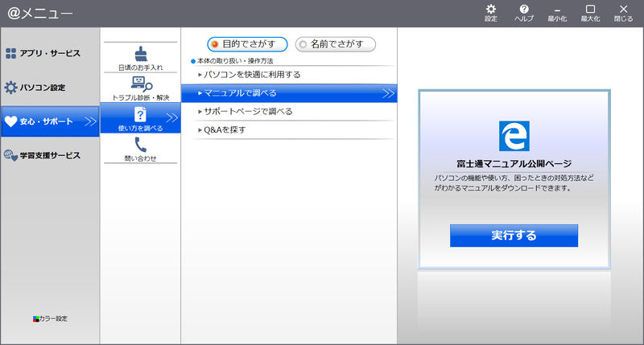Click the 最大化 window button
Image resolution: width=644 pixels, height=345 pixels.
pos(590,13)
